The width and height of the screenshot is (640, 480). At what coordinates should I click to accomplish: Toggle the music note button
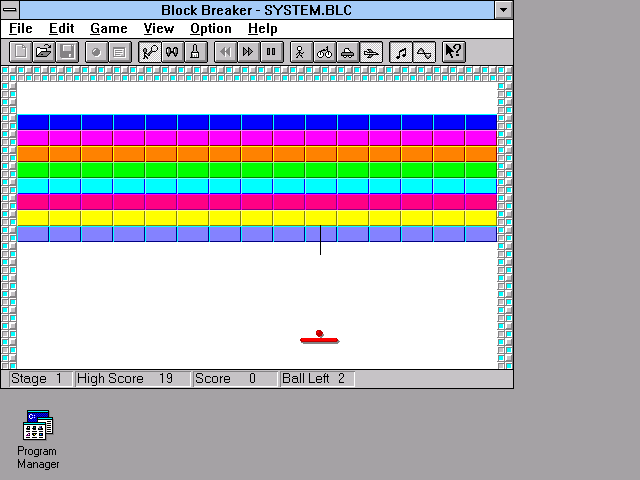coord(400,51)
